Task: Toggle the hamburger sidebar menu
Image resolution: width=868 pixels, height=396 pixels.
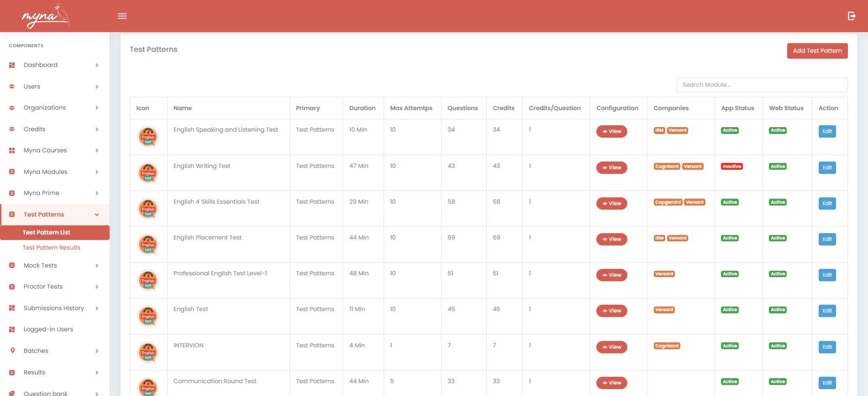Action: 122,16
